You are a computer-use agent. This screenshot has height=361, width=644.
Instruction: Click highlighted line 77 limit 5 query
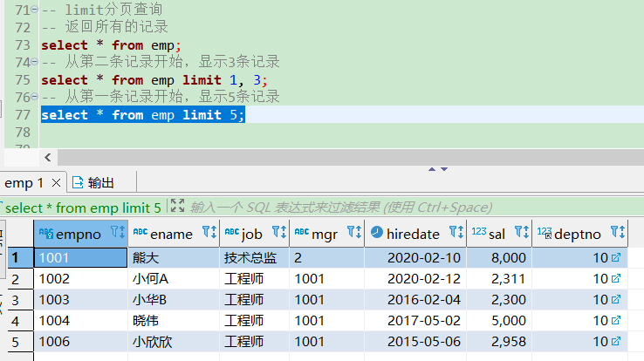pos(143,115)
